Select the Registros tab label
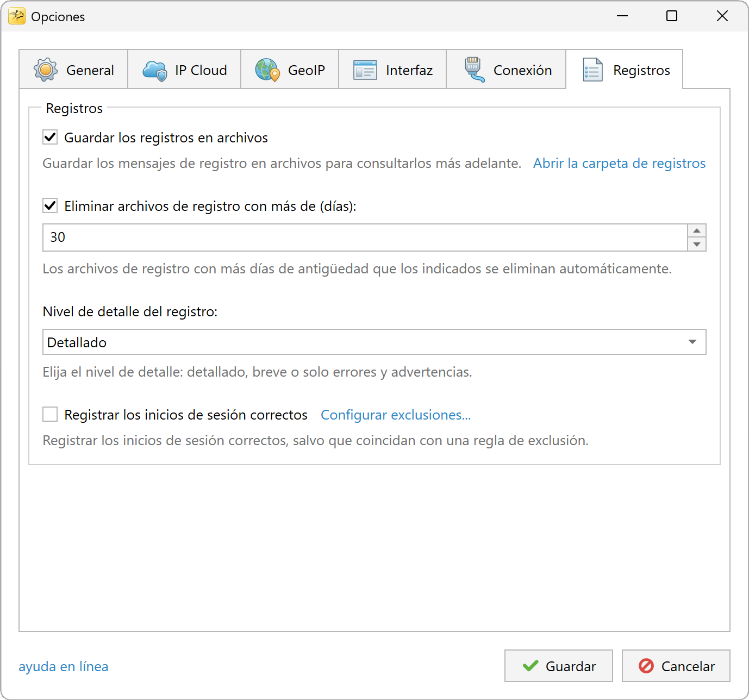Viewport: 749px width, 700px height. (641, 70)
